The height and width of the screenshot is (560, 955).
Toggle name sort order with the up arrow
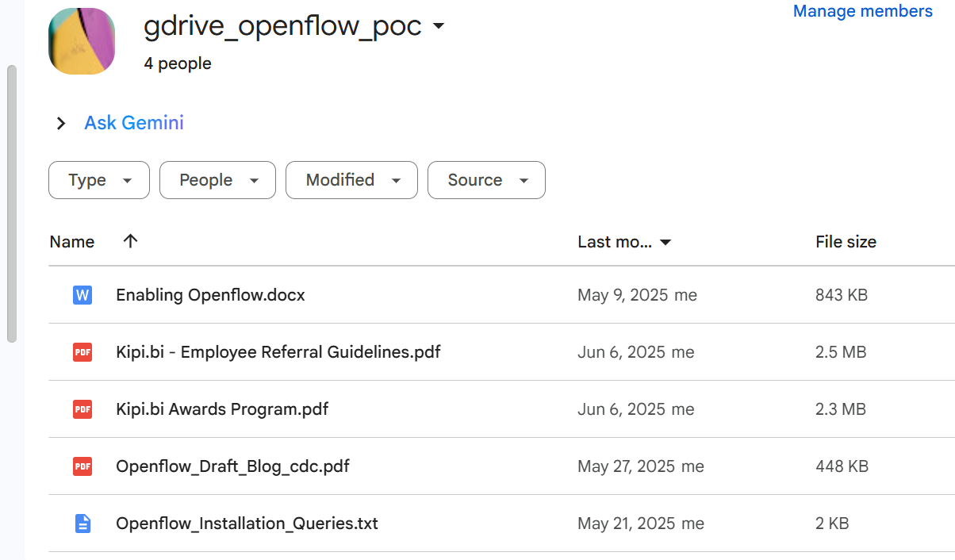click(131, 241)
